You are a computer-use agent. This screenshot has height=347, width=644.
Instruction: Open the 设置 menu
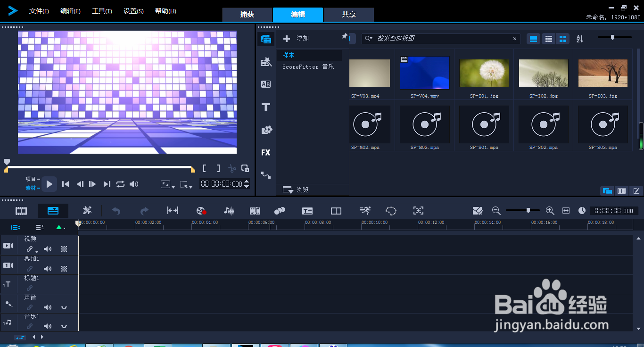(x=133, y=11)
